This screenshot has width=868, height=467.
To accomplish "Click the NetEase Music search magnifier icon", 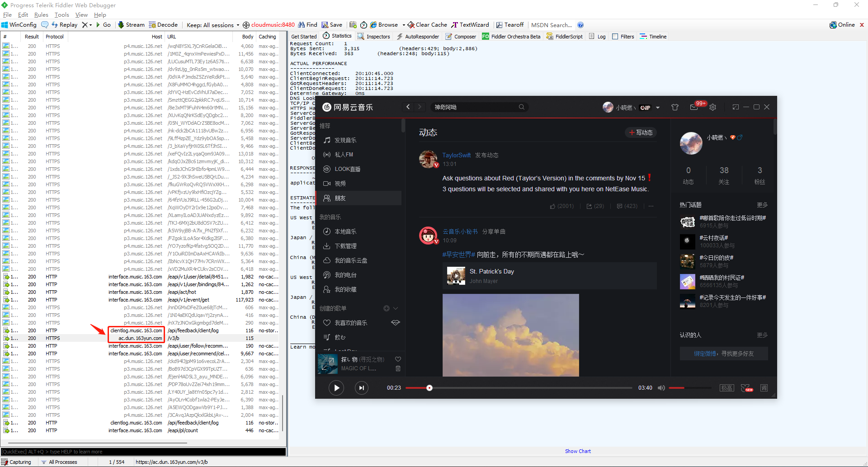I will (x=522, y=107).
